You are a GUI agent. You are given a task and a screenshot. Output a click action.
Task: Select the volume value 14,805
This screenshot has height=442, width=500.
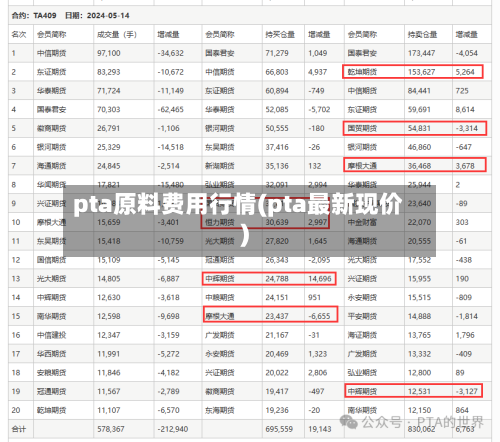(109, 279)
